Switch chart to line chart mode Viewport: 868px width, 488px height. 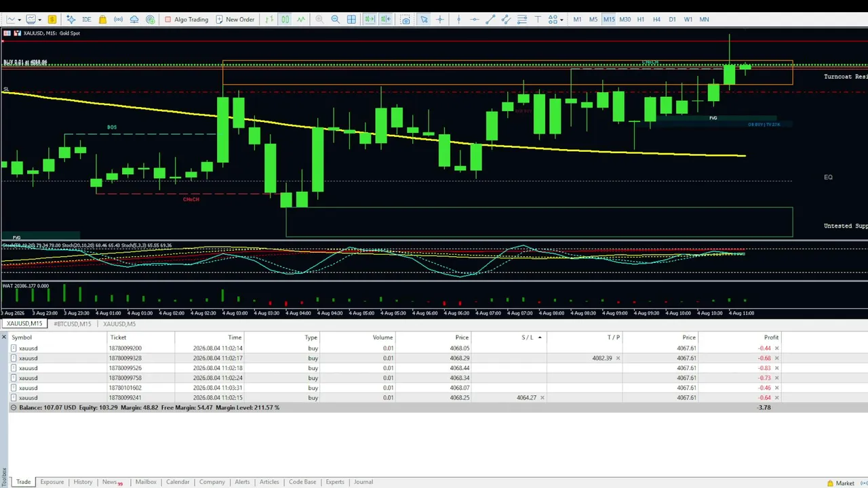[x=301, y=19]
